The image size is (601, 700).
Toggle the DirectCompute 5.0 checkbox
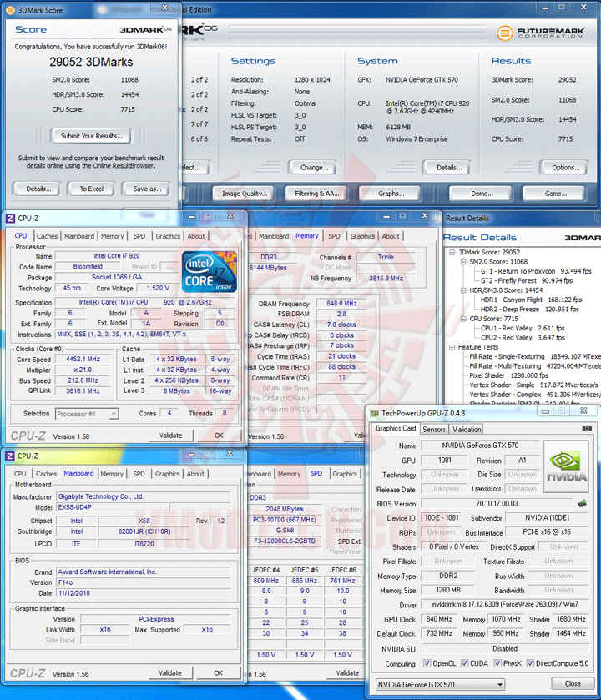click(530, 663)
